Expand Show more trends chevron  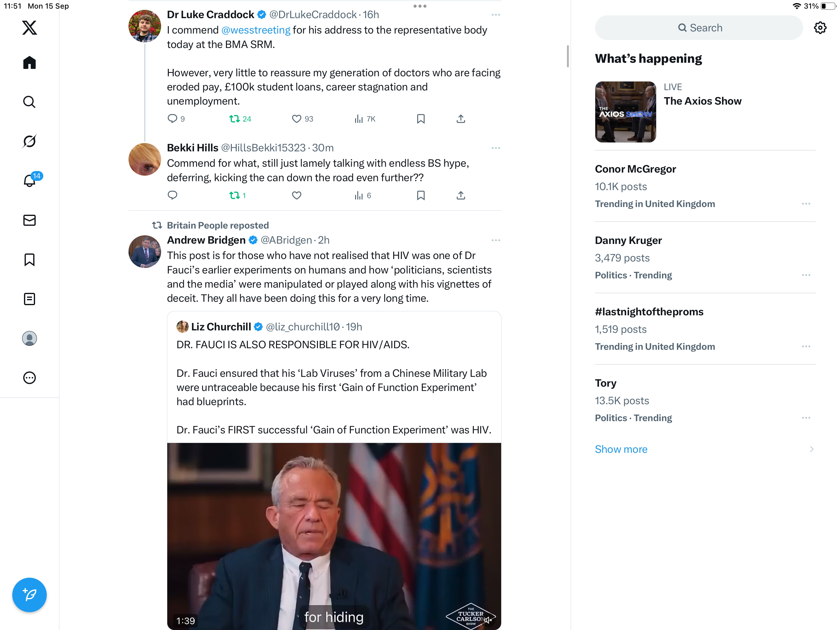pyautogui.click(x=811, y=449)
